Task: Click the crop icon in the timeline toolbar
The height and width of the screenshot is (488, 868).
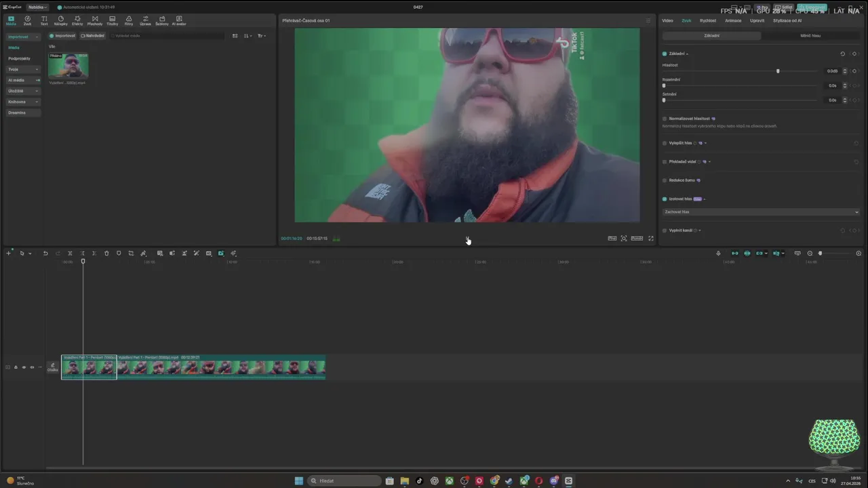Action: pos(131,253)
